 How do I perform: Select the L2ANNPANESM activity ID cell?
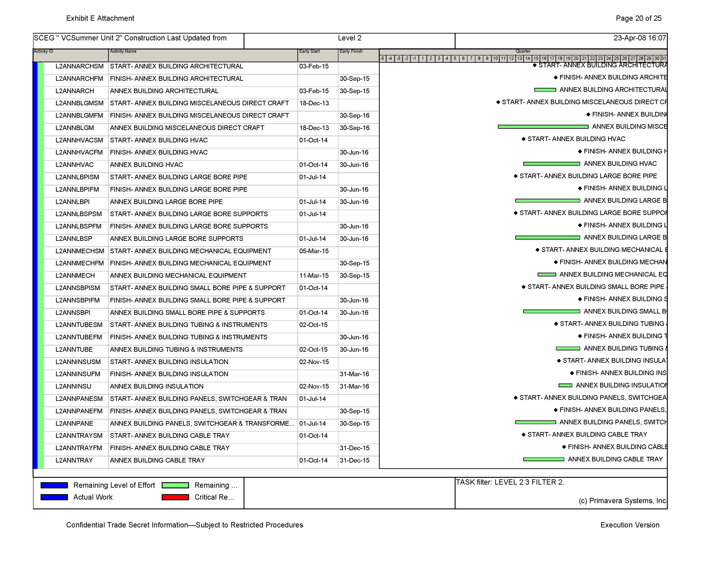click(79, 399)
